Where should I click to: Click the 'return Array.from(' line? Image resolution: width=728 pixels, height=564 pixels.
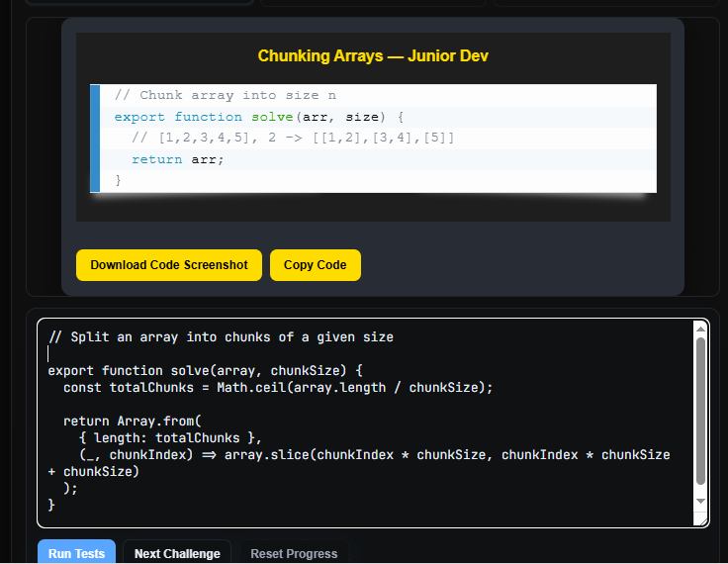(x=132, y=421)
